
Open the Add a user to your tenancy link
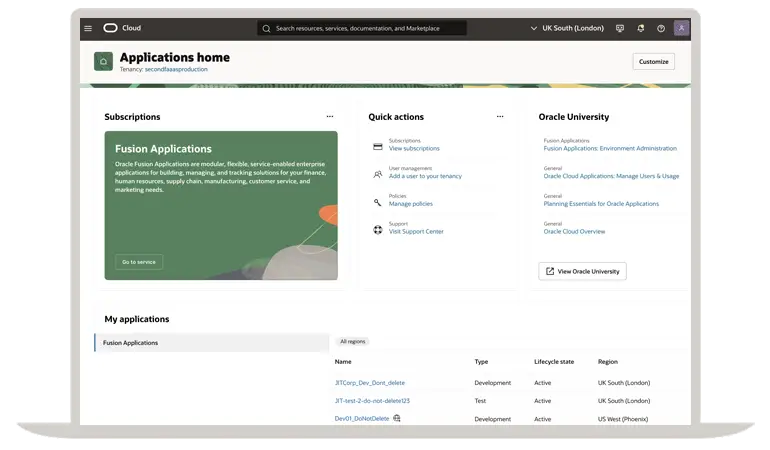coord(425,176)
